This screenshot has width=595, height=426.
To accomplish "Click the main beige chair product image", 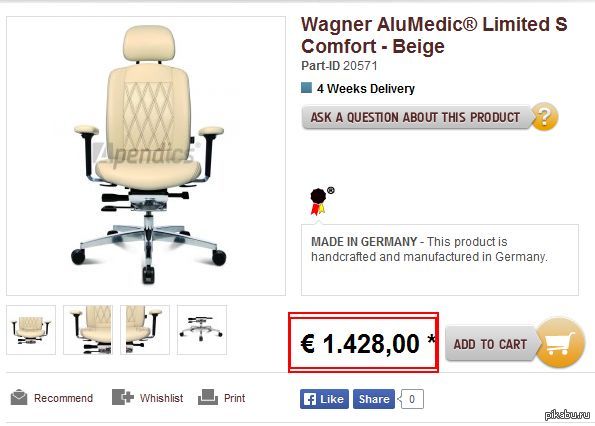I will [x=146, y=156].
